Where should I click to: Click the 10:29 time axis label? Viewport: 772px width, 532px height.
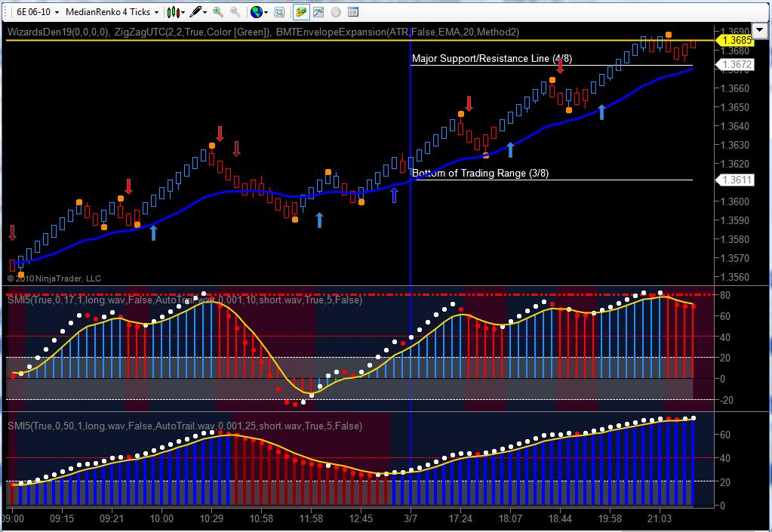(x=211, y=518)
